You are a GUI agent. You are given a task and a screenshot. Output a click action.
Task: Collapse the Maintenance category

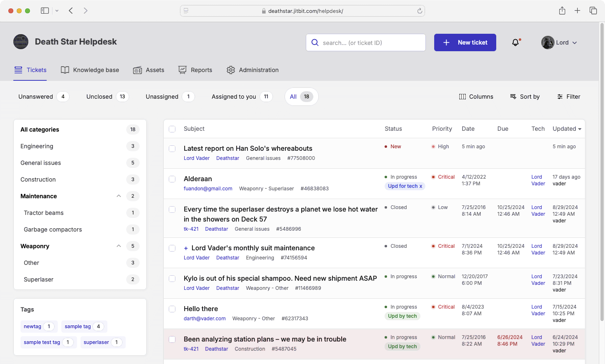(x=119, y=196)
